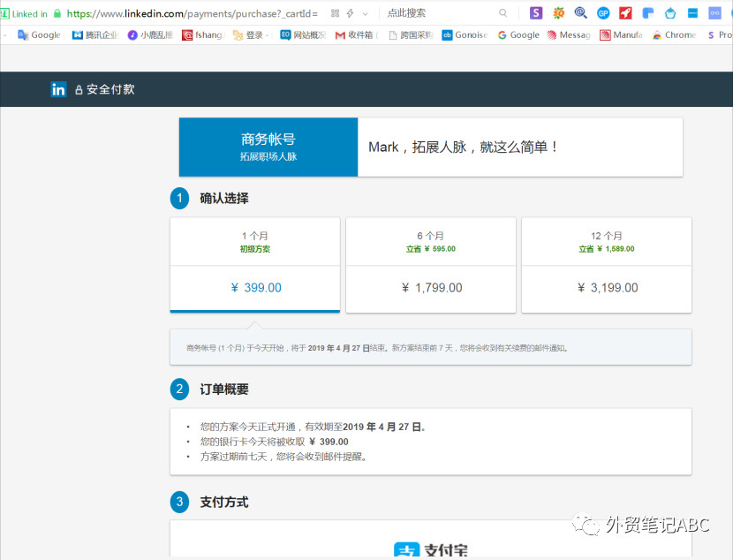733x560 pixels.
Task: Open the 腾讯企业 bookmark
Action: click(95, 35)
